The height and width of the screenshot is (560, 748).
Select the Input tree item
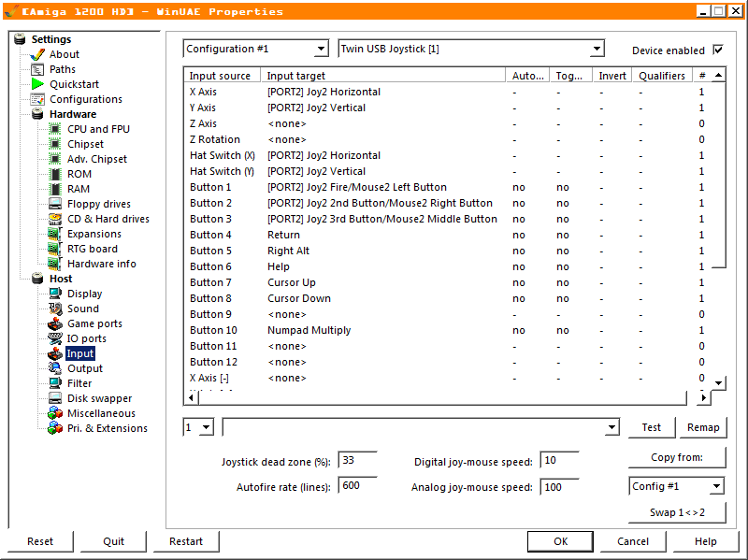point(80,353)
